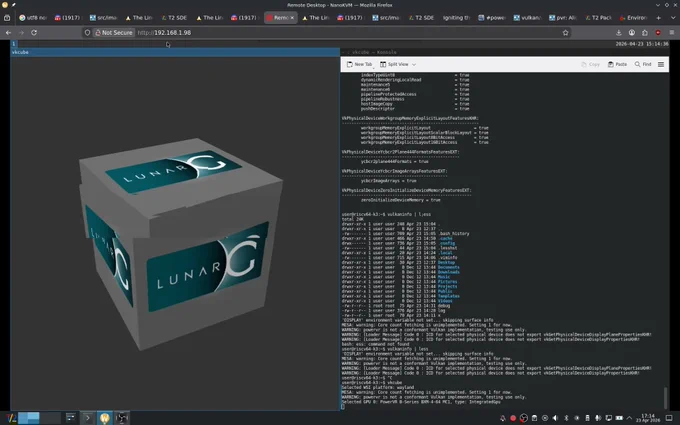Image resolution: width=680 pixels, height=425 pixels.
Task: Switch to the 'T2 Pack' browser tab
Action: pos(598,18)
